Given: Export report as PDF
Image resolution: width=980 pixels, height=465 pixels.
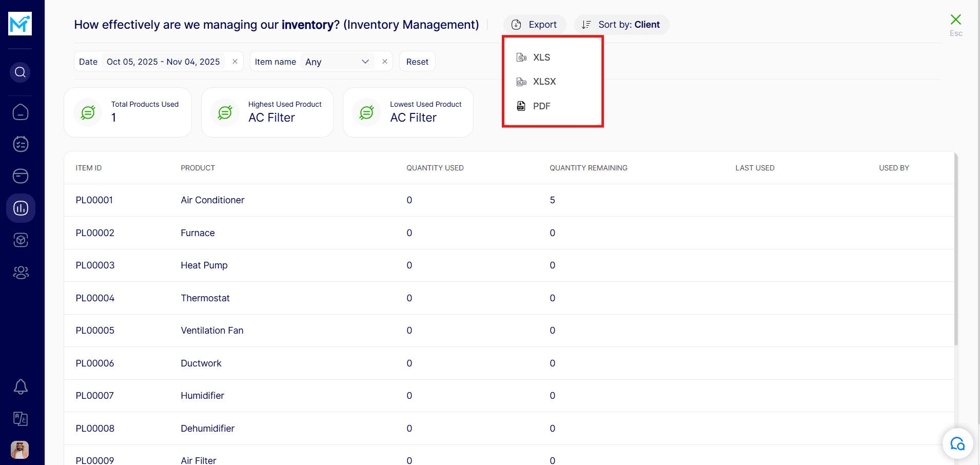Looking at the screenshot, I should [541, 106].
